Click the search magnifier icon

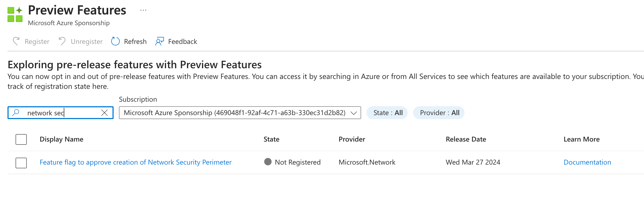(x=16, y=113)
